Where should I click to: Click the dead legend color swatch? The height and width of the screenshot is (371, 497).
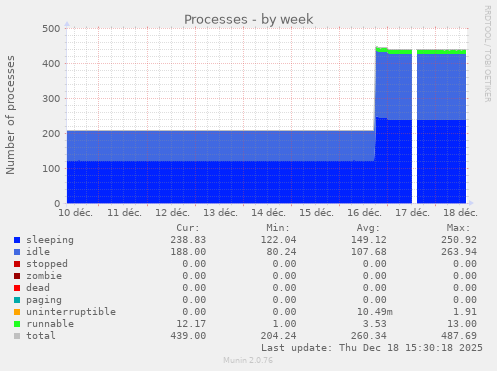coord(17,288)
